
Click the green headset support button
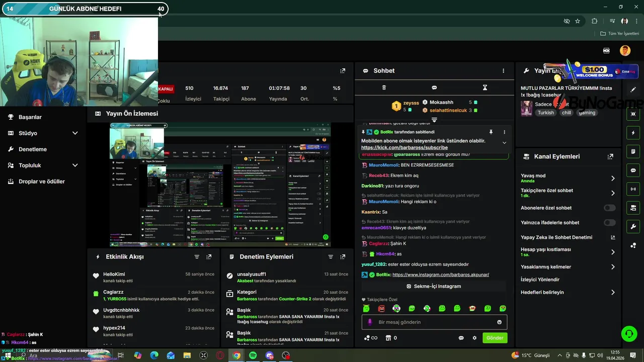(x=628, y=333)
